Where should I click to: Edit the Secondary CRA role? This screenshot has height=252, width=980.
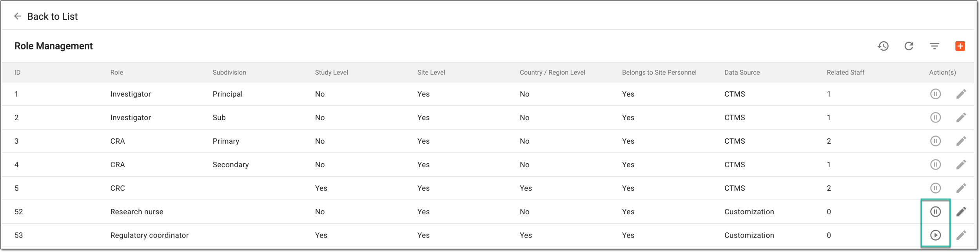tap(961, 165)
